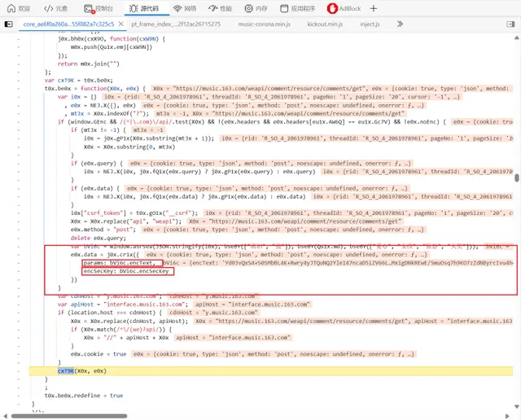Click the window icon of Application tab

tap(284, 8)
